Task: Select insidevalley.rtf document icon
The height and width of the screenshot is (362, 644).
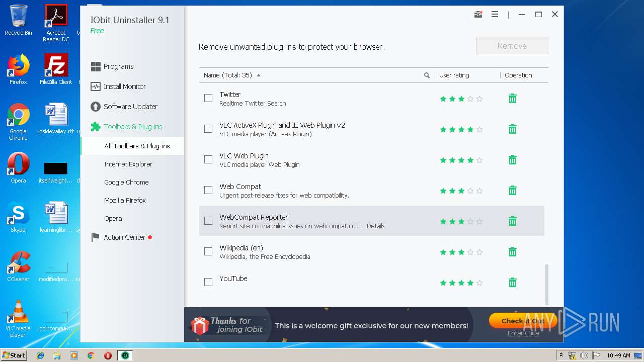Action: [x=56, y=119]
